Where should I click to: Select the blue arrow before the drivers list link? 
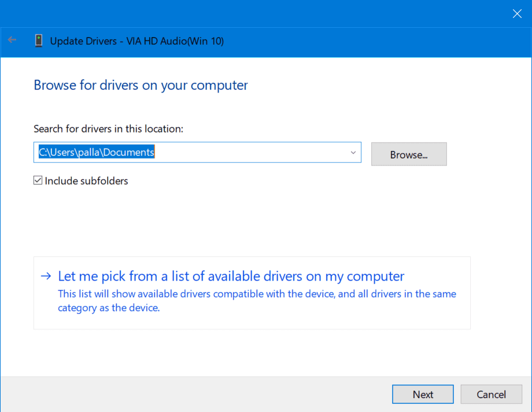coord(46,276)
